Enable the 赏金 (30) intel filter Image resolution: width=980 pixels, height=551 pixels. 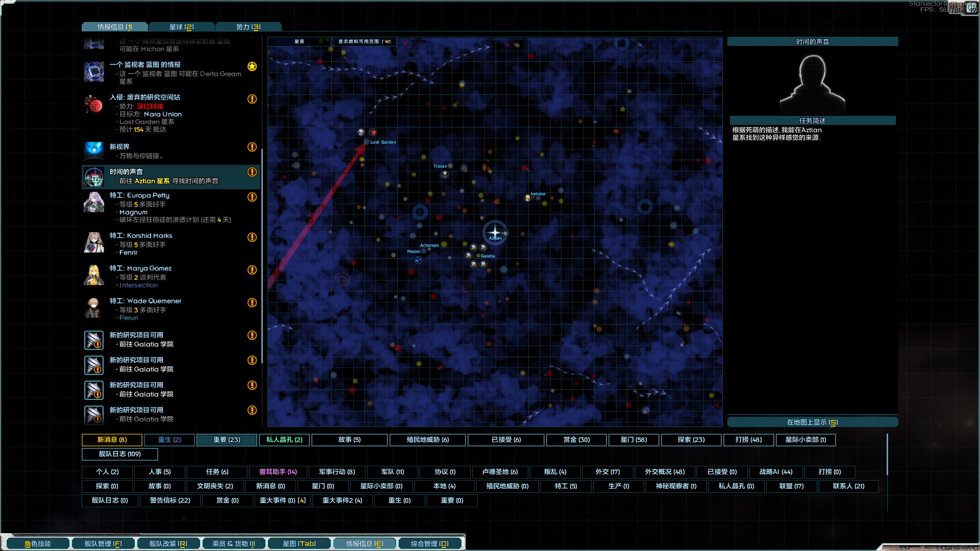tap(576, 440)
